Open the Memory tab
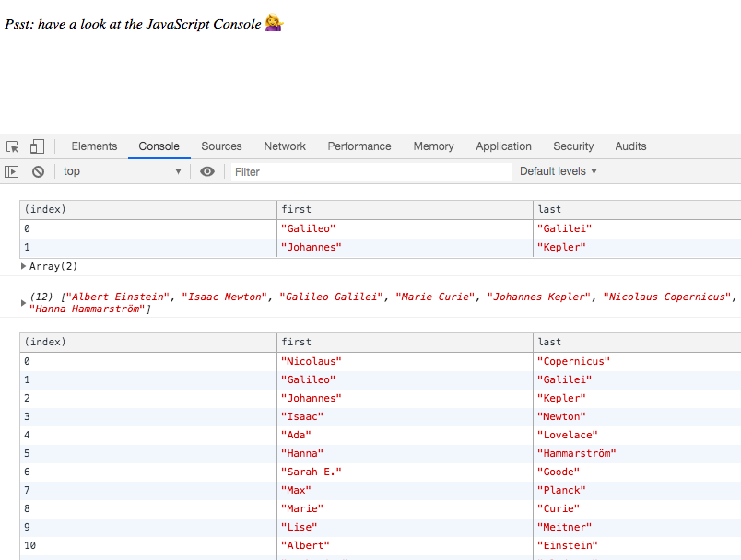This screenshot has width=741, height=560. pyautogui.click(x=433, y=146)
